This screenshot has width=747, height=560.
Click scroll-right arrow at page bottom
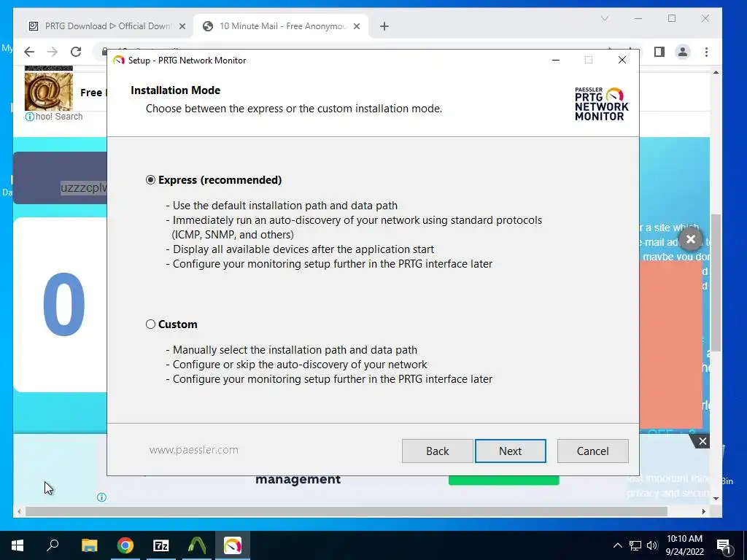pos(704,511)
